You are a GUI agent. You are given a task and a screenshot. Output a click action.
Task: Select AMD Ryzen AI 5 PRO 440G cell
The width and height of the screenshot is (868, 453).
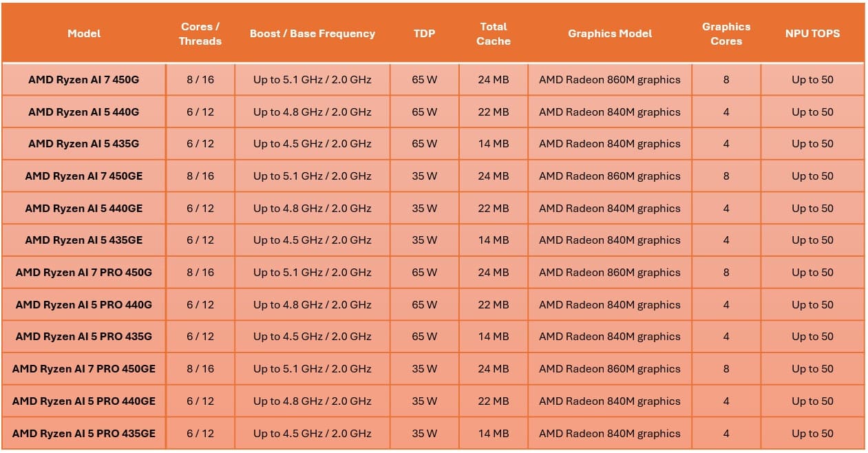click(84, 305)
